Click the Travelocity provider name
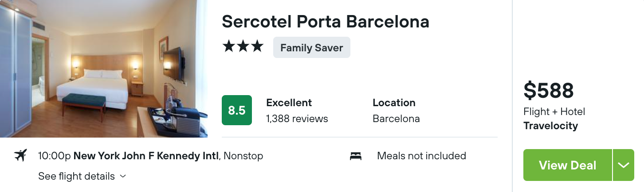 551,126
